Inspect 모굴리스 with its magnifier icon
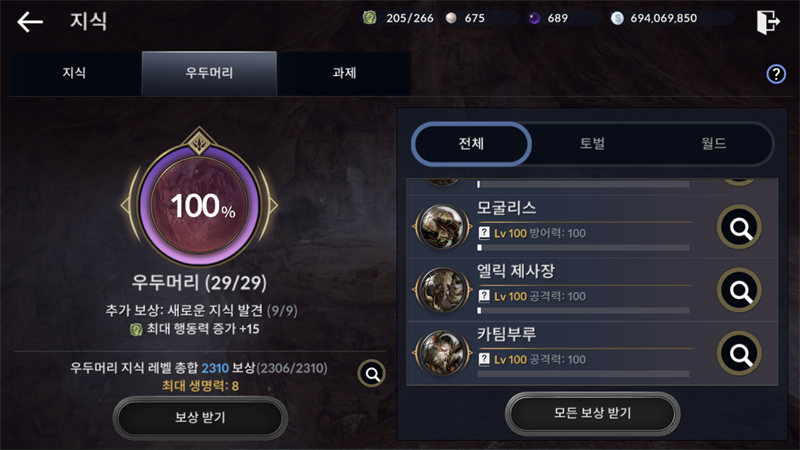This screenshot has width=800, height=450. click(x=739, y=227)
